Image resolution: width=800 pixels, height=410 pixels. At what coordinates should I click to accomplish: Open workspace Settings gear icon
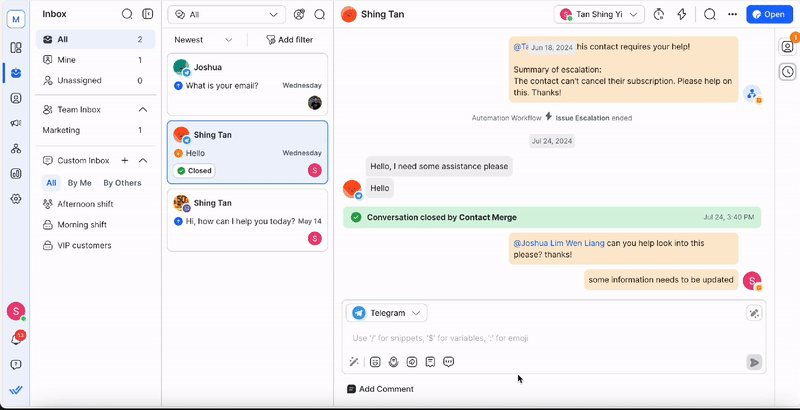click(16, 198)
